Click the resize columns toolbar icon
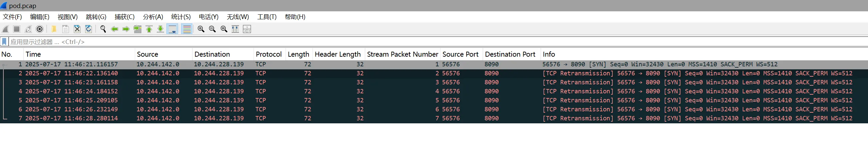 [x=235, y=29]
